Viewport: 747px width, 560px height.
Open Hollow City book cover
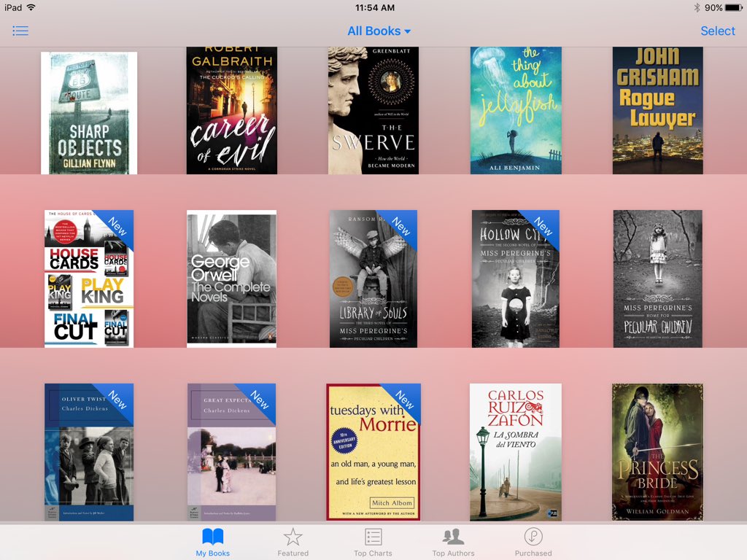coord(516,279)
